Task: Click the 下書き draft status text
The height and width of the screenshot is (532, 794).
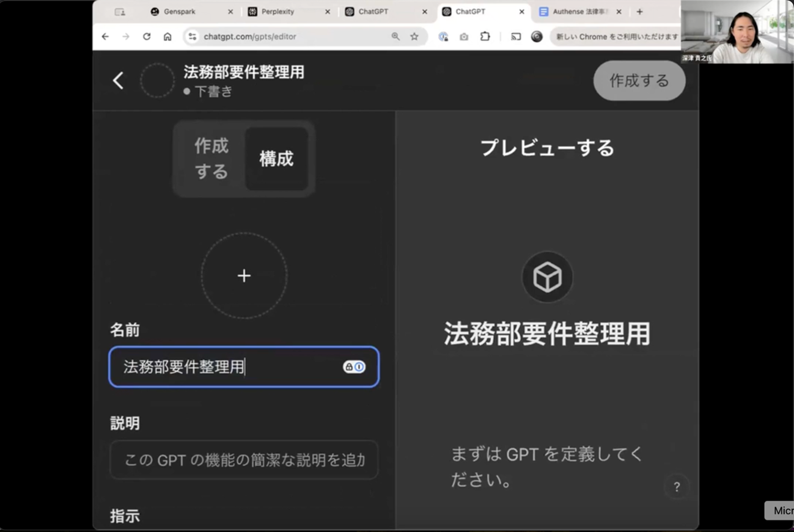Action: click(213, 92)
